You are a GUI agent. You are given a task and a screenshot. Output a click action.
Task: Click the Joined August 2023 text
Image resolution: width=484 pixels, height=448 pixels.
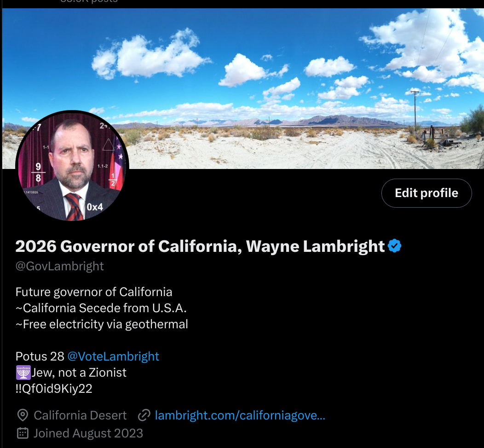point(88,433)
